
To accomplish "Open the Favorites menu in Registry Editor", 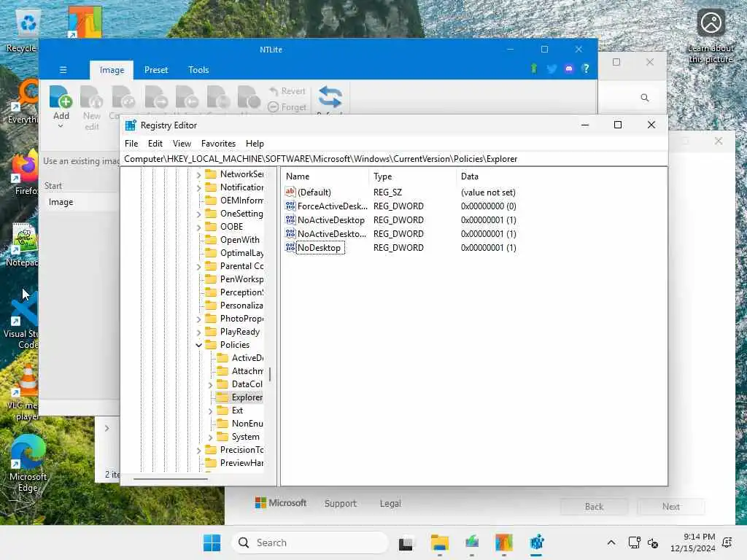I will point(218,144).
